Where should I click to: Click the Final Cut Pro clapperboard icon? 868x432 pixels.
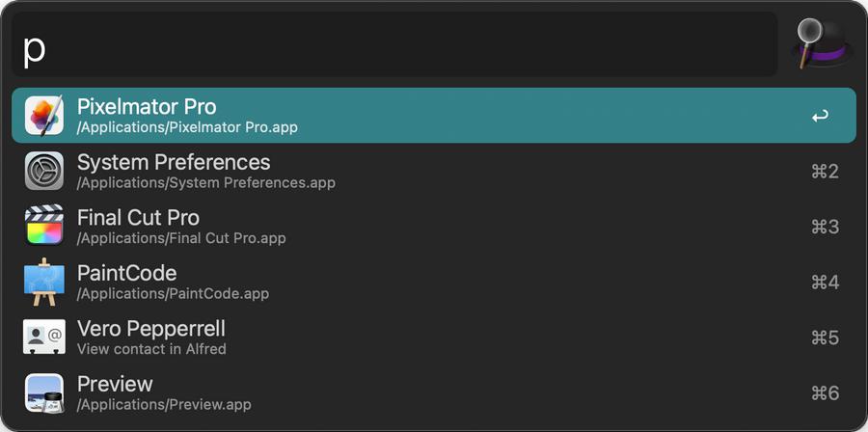pyautogui.click(x=44, y=226)
